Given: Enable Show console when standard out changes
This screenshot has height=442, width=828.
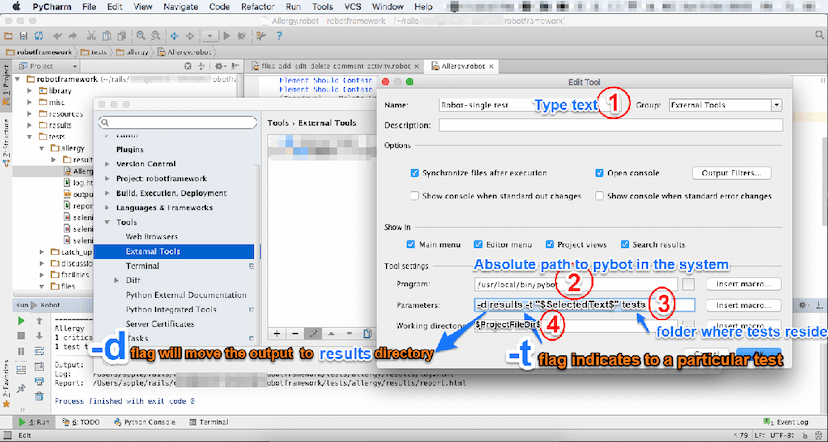Looking at the screenshot, I should pyautogui.click(x=415, y=196).
